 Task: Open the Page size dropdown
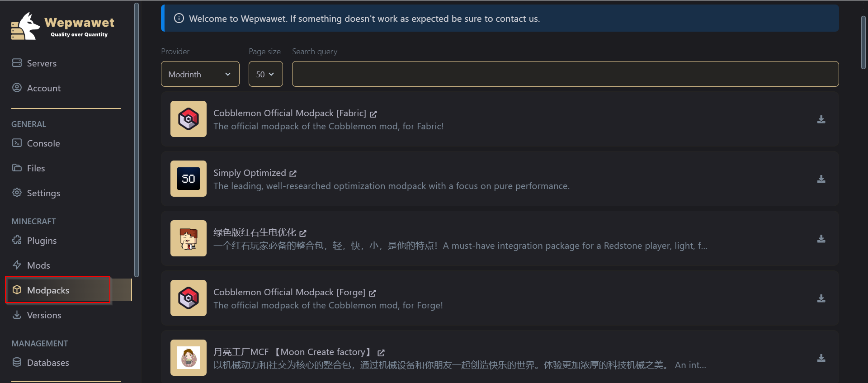[x=265, y=74]
